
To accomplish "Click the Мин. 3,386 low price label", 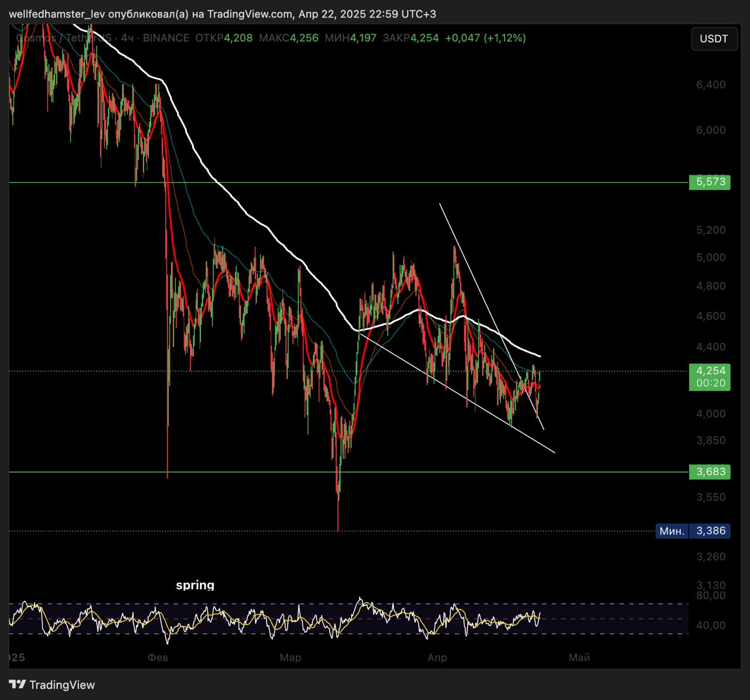I will 693,531.
